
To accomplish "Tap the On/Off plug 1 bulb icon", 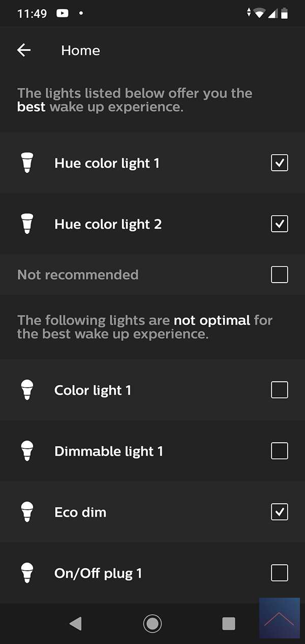I will [x=27, y=573].
